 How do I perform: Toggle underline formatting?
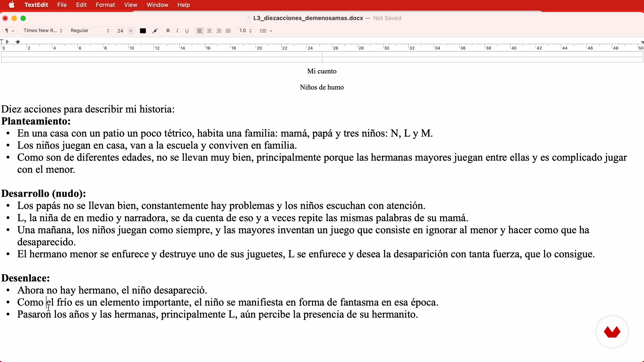point(187,31)
